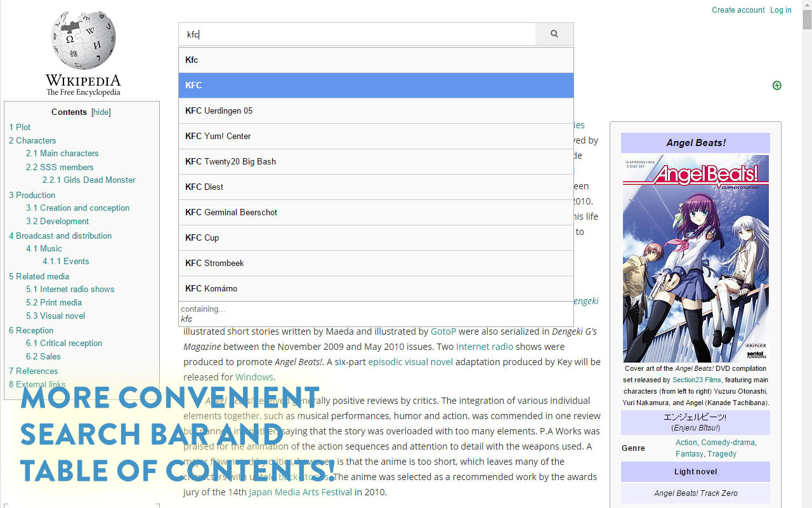This screenshot has height=508, width=812.
Task: Click 'Log in' link
Action: tap(781, 10)
